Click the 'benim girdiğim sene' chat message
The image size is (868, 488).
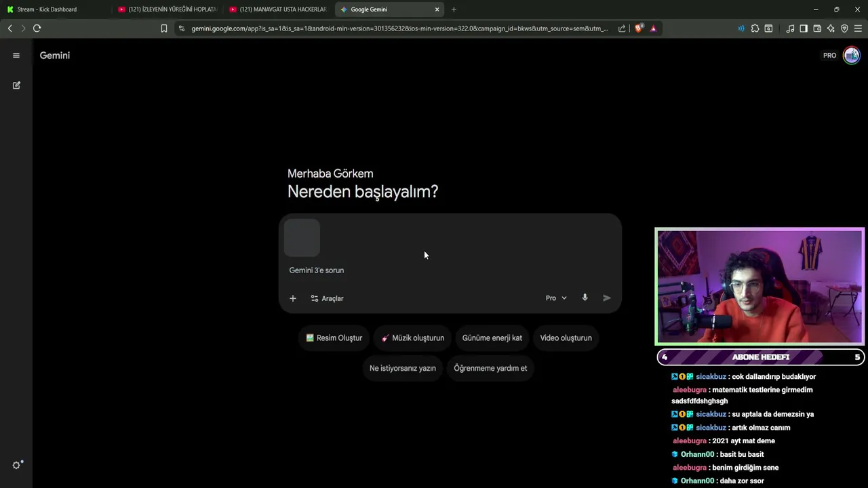745,468
